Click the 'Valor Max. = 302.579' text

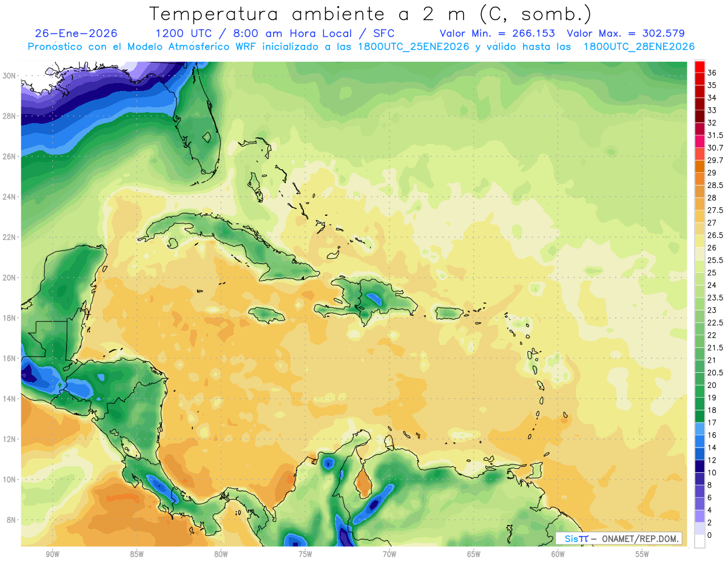point(625,33)
